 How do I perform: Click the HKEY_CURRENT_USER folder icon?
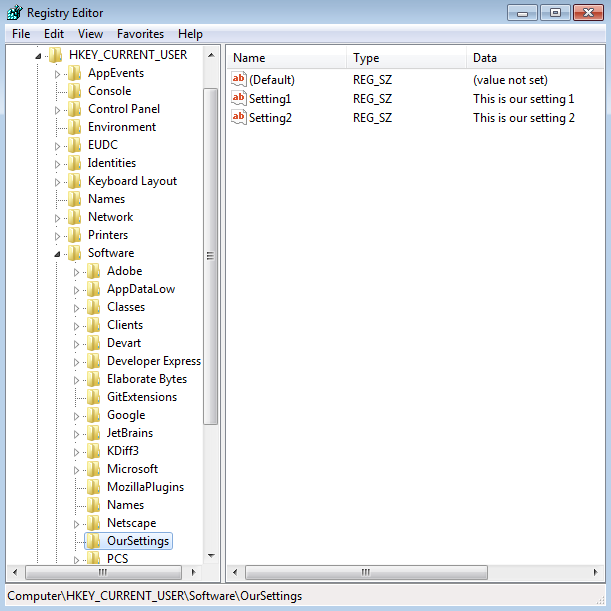[56, 55]
